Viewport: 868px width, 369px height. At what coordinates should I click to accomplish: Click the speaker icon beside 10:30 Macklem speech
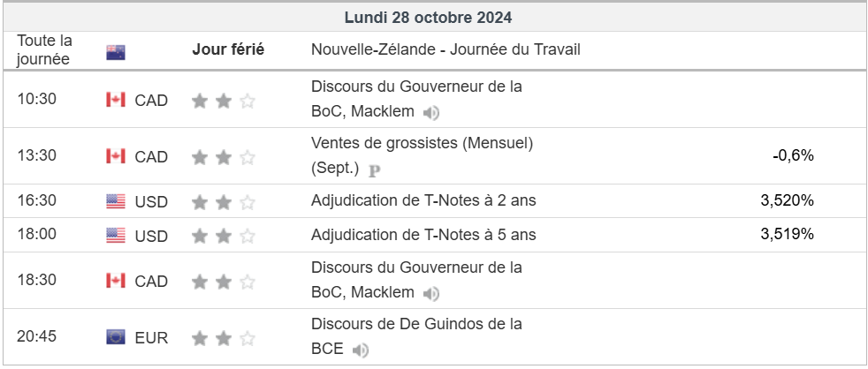click(431, 113)
